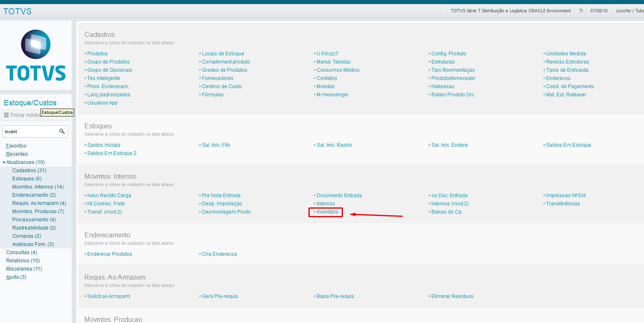
Task: Open Tipo Movimentação link
Action: pos(453,70)
